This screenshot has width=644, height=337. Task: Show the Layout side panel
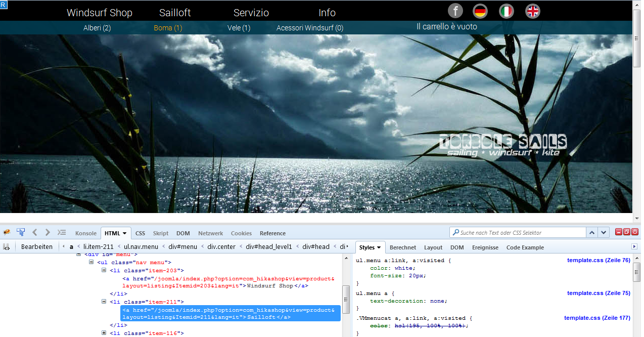click(433, 247)
